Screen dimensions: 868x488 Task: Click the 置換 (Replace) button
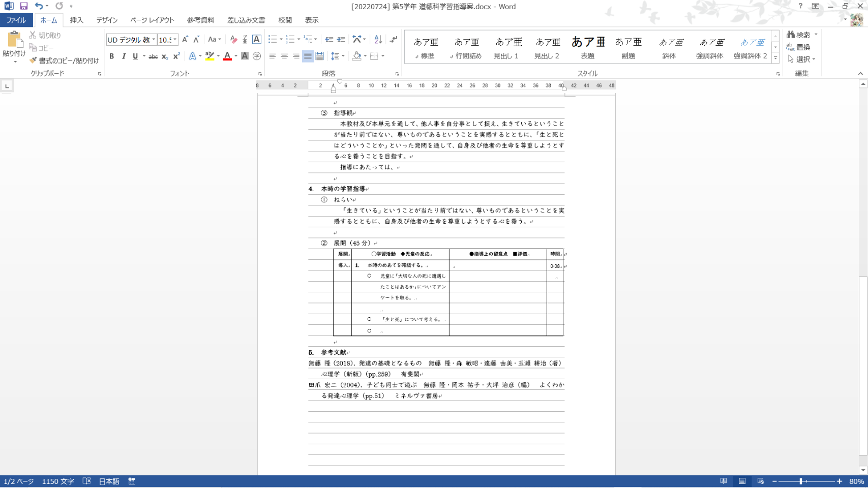click(x=798, y=47)
